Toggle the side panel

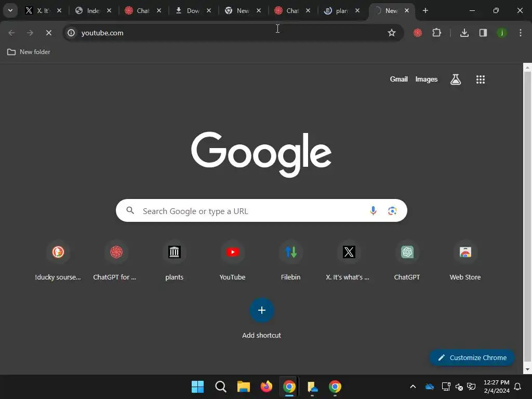(483, 33)
